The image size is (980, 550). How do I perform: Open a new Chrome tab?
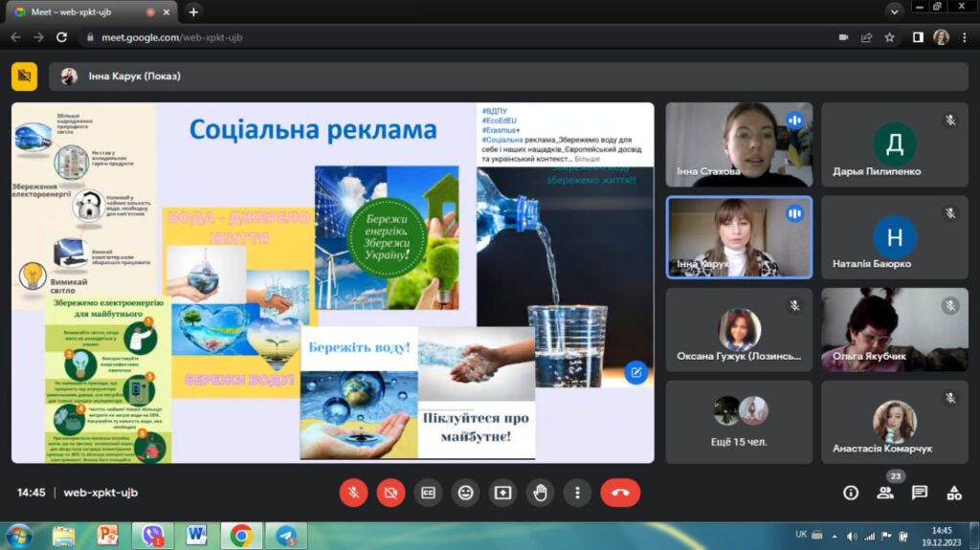click(x=193, y=11)
